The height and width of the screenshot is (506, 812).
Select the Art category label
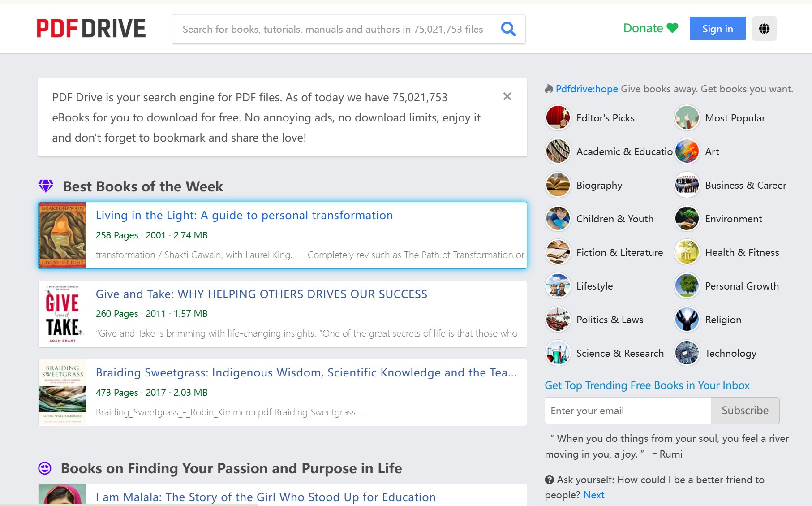(x=712, y=151)
